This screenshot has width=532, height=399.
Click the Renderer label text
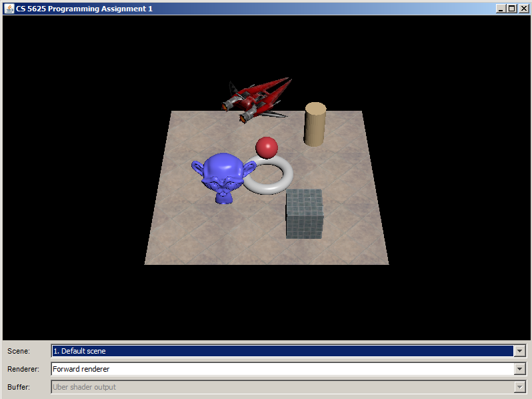tap(24, 369)
